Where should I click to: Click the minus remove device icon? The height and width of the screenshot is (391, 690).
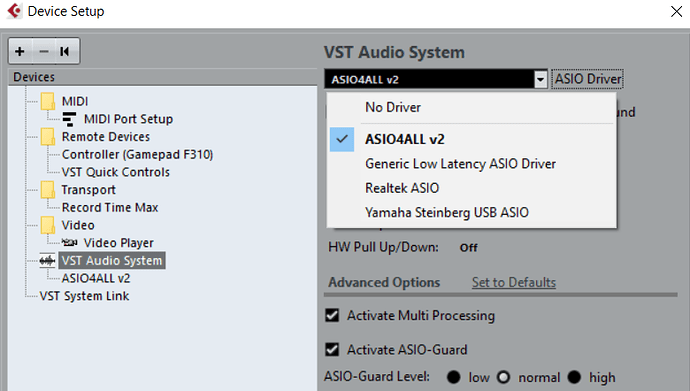point(44,51)
